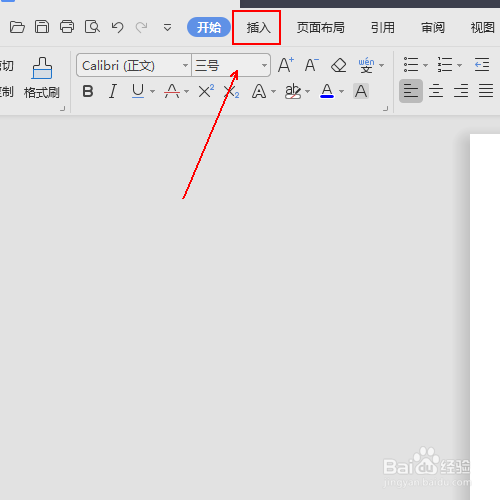Screen dimensions: 500x500
Task: Expand the numbered list style arrow
Action: coord(460,65)
